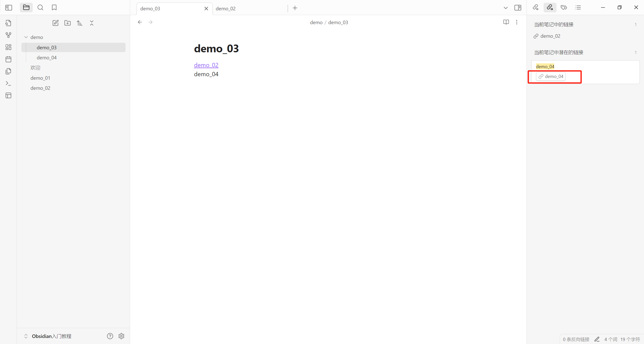Change the file sort order

coord(79,23)
